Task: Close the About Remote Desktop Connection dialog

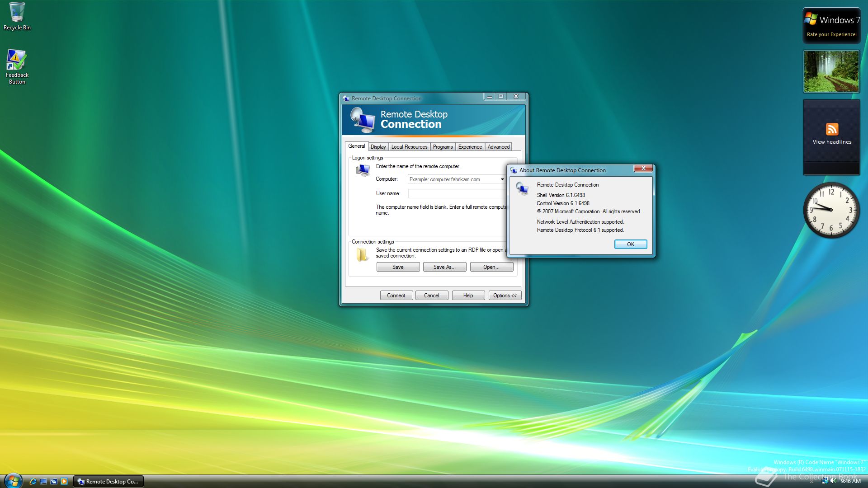Action: coord(643,169)
